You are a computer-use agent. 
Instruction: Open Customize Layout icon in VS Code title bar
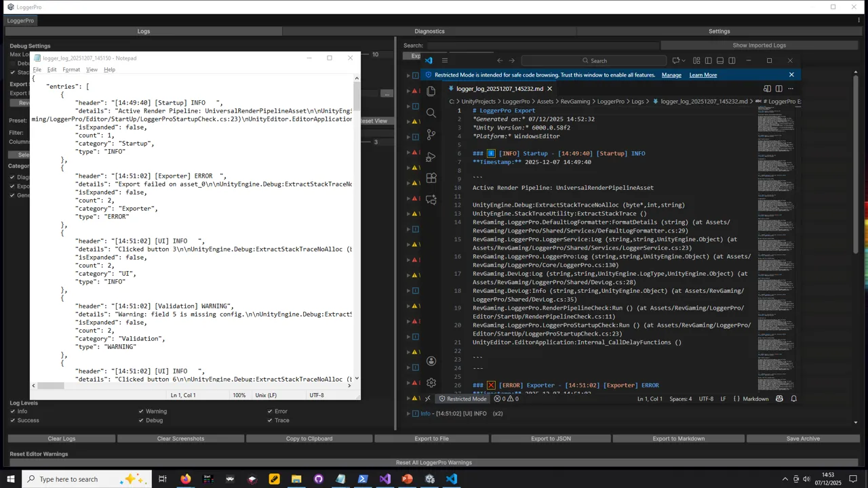coord(696,60)
